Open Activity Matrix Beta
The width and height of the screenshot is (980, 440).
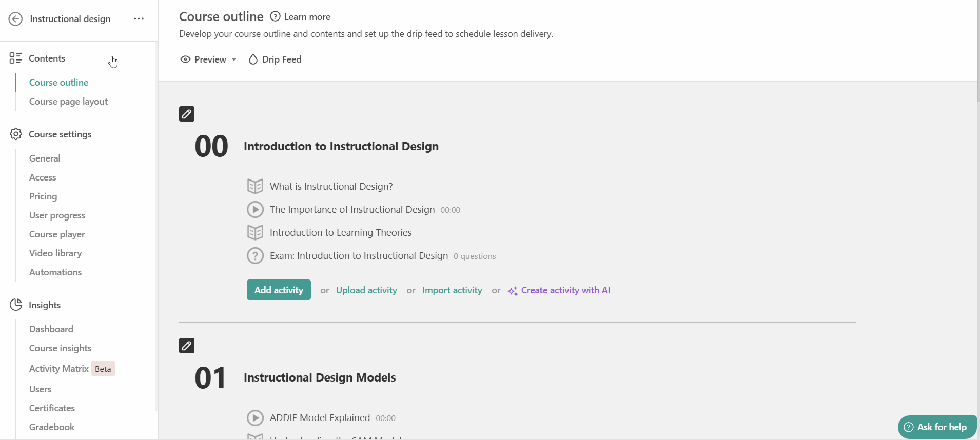pos(72,369)
